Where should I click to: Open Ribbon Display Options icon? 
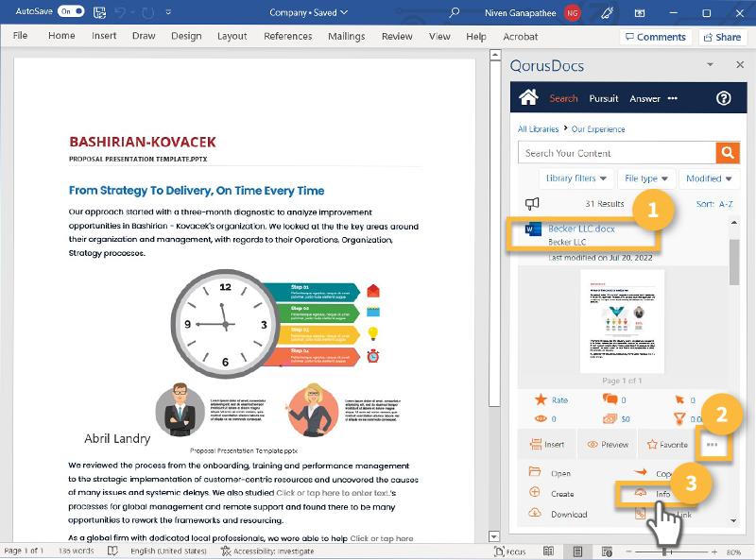click(640, 13)
